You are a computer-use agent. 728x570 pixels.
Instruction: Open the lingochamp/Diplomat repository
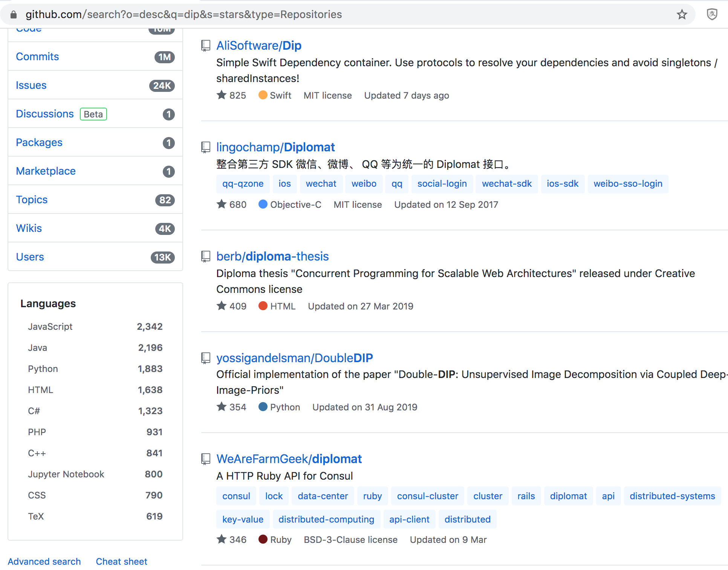pyautogui.click(x=275, y=147)
